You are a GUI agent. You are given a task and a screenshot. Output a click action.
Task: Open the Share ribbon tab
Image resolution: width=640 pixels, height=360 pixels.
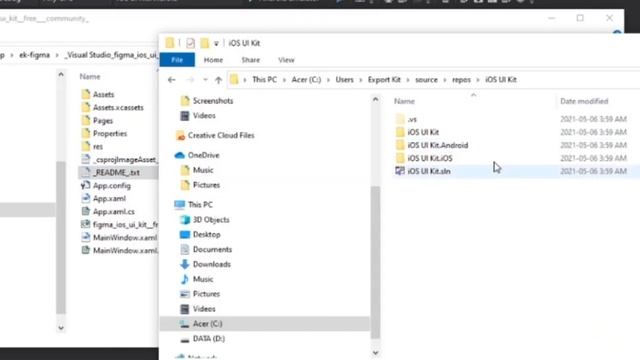pos(251,60)
